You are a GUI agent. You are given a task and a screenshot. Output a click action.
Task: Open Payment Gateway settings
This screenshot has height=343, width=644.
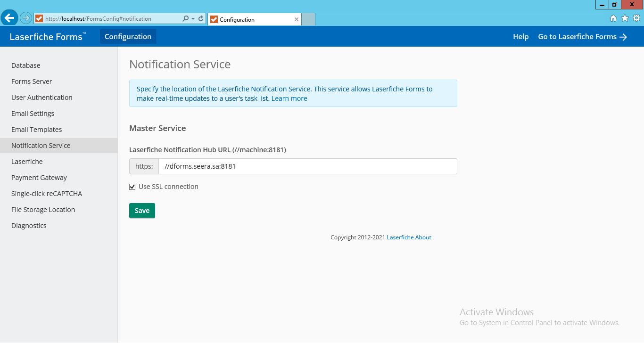click(58, 178)
